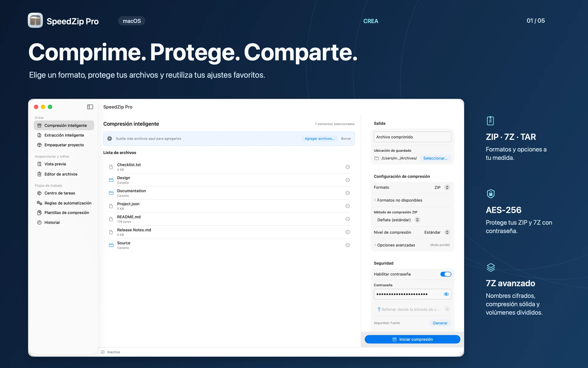Open Reglas de automatización

tap(64, 203)
